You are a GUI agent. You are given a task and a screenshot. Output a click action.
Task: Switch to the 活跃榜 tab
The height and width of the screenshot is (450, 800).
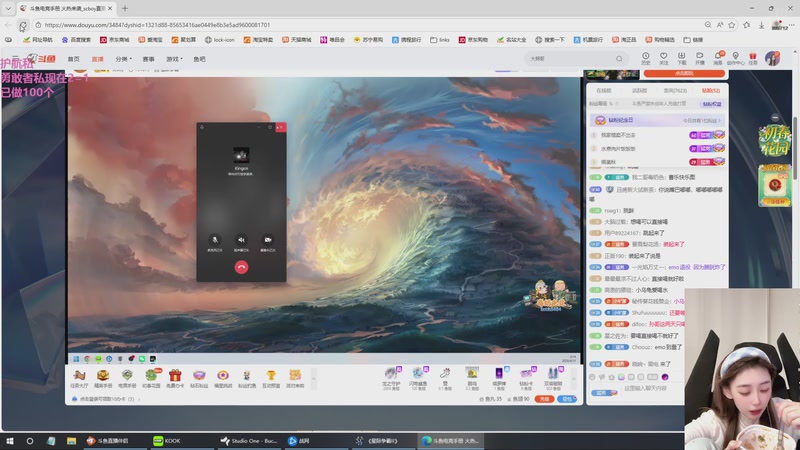pos(639,90)
